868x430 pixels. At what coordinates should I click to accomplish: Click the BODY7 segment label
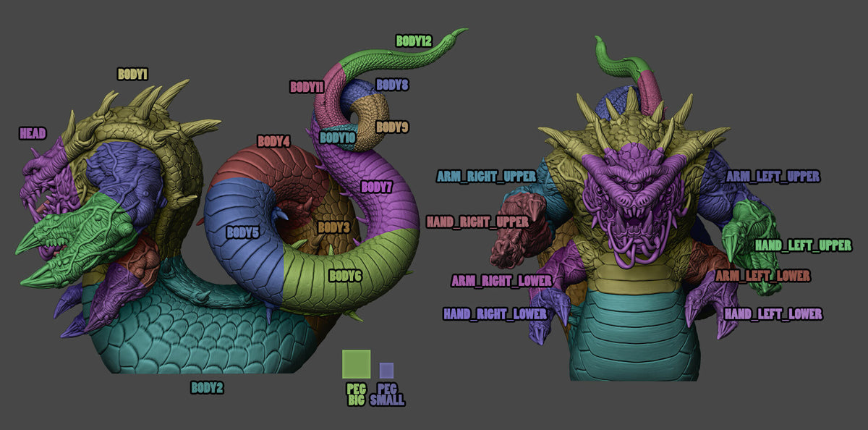(x=377, y=186)
